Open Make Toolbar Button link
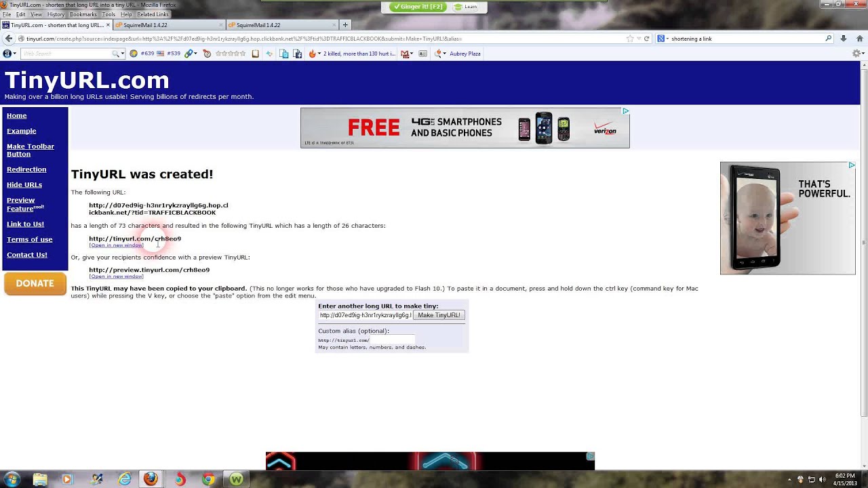 pyautogui.click(x=31, y=150)
